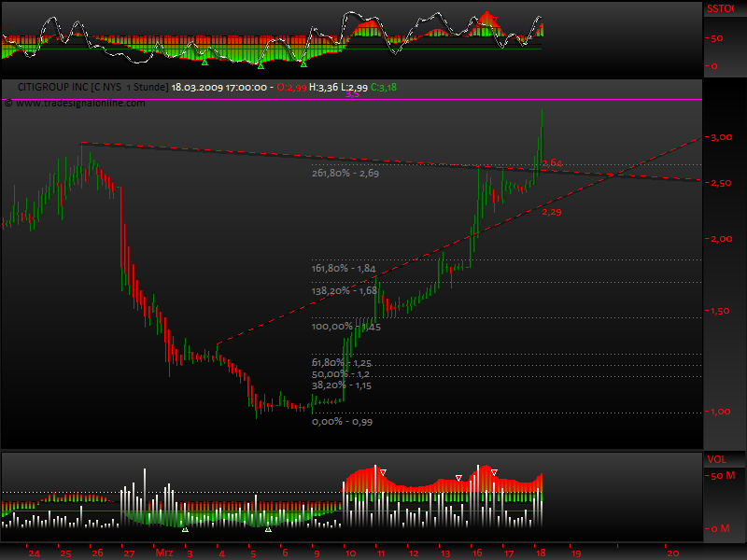
Task: Jump to date 12 on time axis
Action: coord(414,553)
